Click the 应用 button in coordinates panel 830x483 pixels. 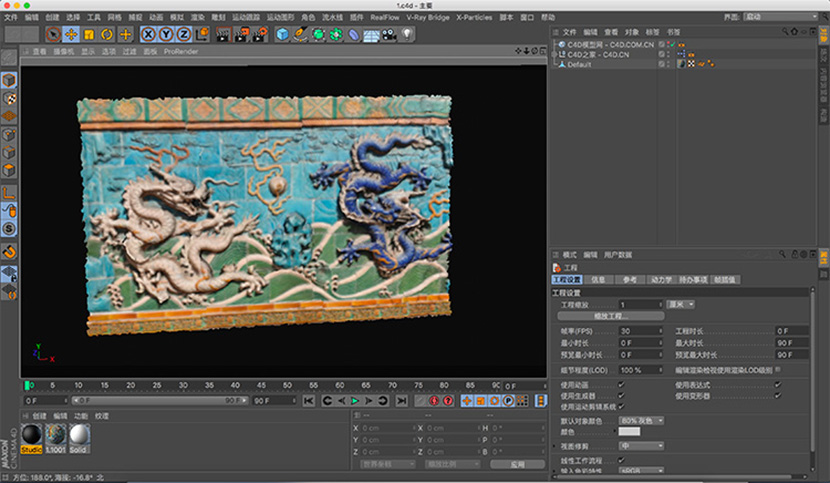517,464
